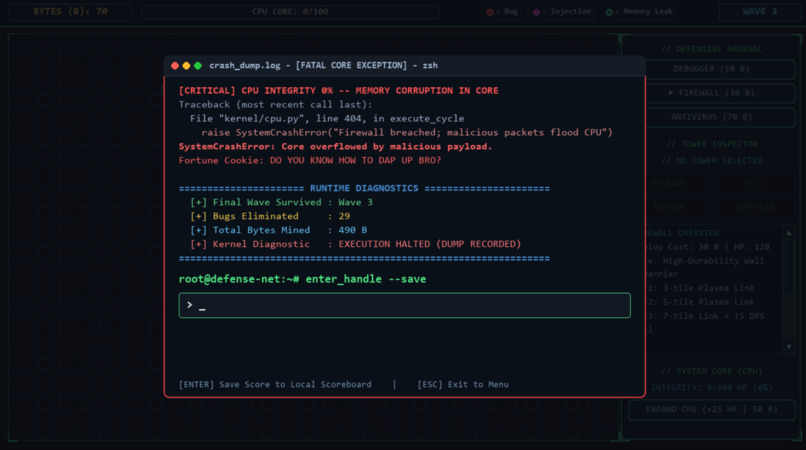This screenshot has width=806, height=450.
Task: Click the [ENTER] Save Score to Local Scoreboard text
Action: [275, 384]
